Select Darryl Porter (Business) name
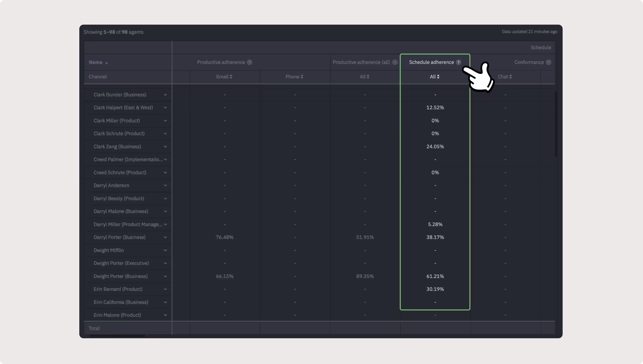The width and height of the screenshot is (643, 364). [120, 237]
